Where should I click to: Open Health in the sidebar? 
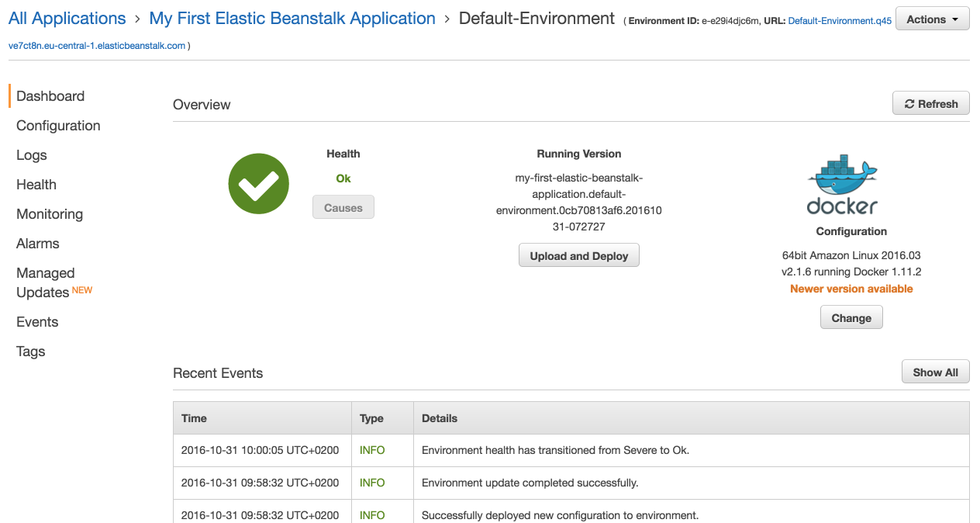click(x=36, y=185)
